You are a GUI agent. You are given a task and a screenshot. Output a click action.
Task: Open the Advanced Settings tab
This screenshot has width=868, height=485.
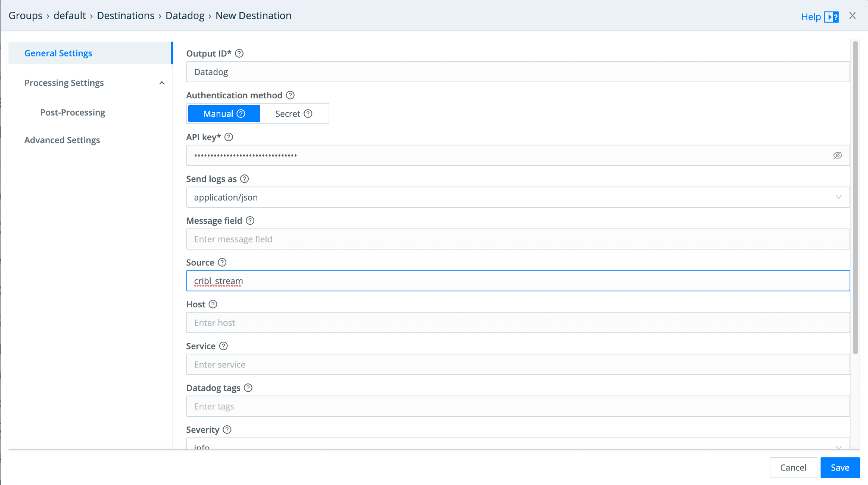[62, 140]
